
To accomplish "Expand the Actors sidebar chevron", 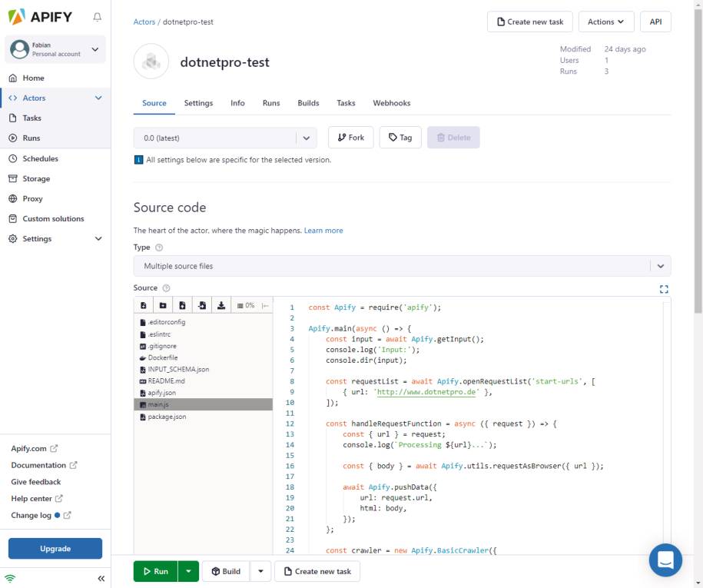I will pyautogui.click(x=98, y=98).
